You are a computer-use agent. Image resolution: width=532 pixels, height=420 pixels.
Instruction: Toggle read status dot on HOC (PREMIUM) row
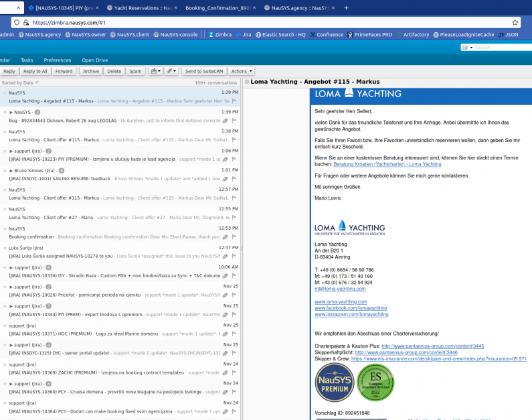point(5,326)
